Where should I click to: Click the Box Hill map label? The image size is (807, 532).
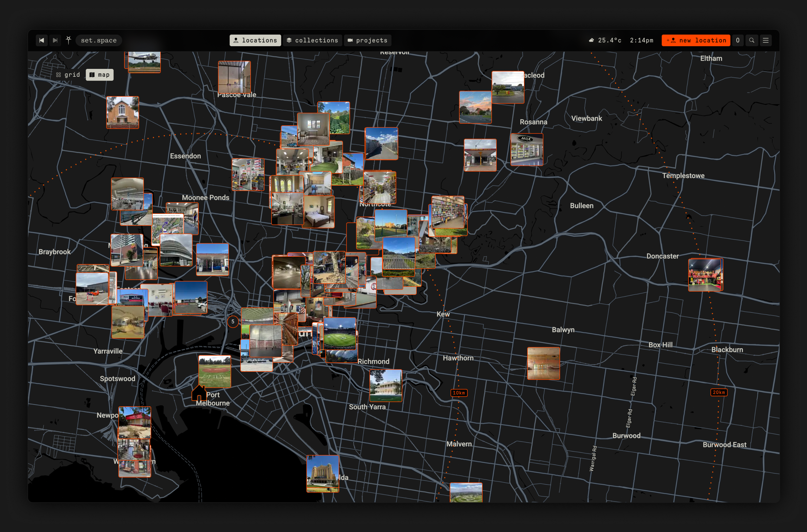coord(660,345)
